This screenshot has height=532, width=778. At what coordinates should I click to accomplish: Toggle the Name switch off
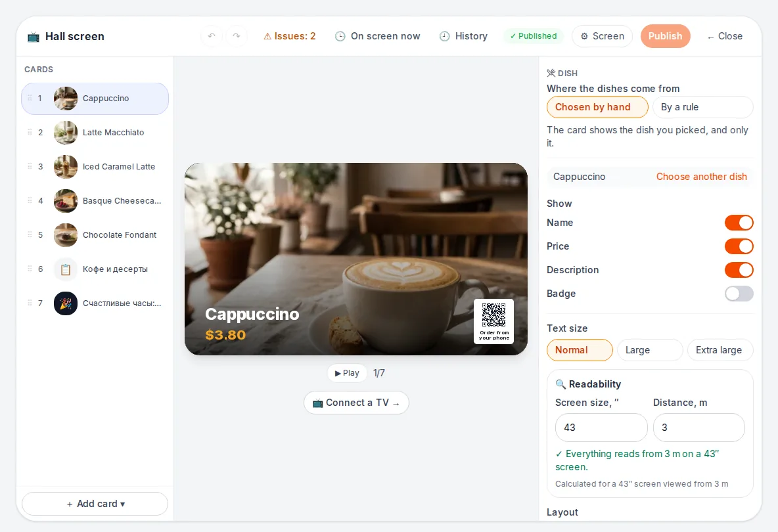point(739,223)
